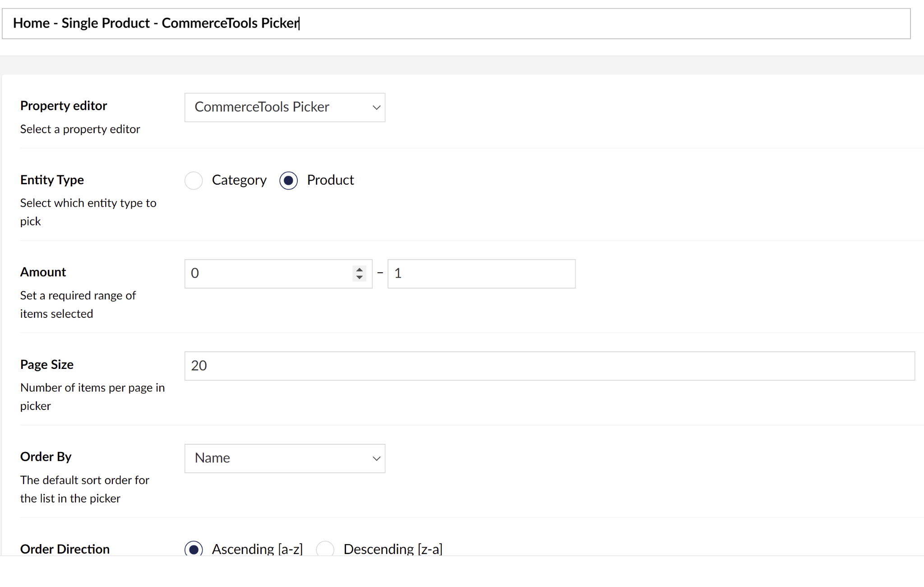The height and width of the screenshot is (587, 924).
Task: Click the 'Order Direction' label
Action: point(65,549)
